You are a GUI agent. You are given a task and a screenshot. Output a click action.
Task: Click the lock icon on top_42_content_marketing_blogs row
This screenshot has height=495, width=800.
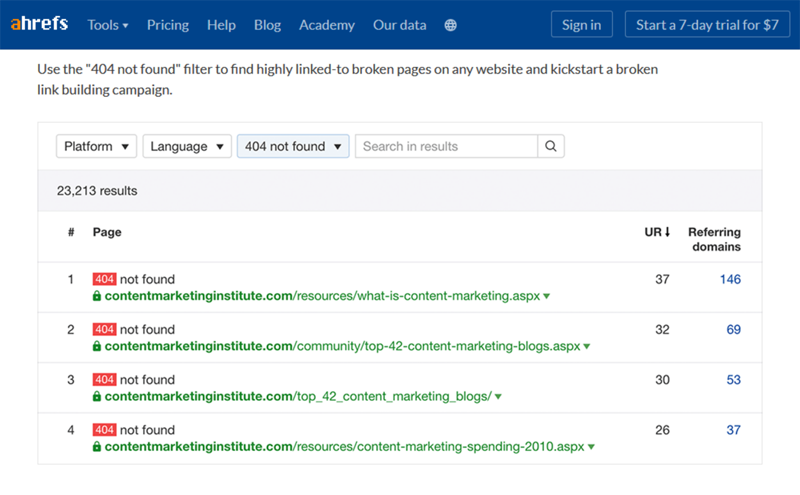point(96,397)
